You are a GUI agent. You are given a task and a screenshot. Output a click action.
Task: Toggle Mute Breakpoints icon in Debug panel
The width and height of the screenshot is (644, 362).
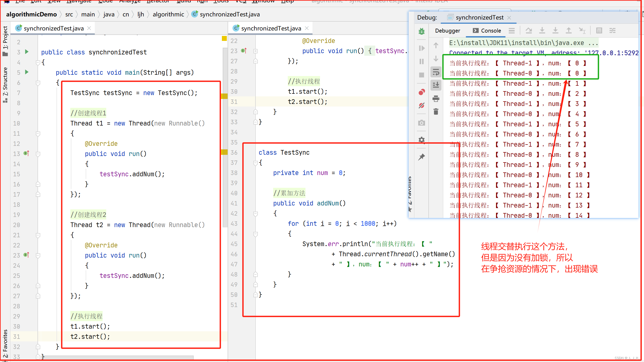coord(422,105)
